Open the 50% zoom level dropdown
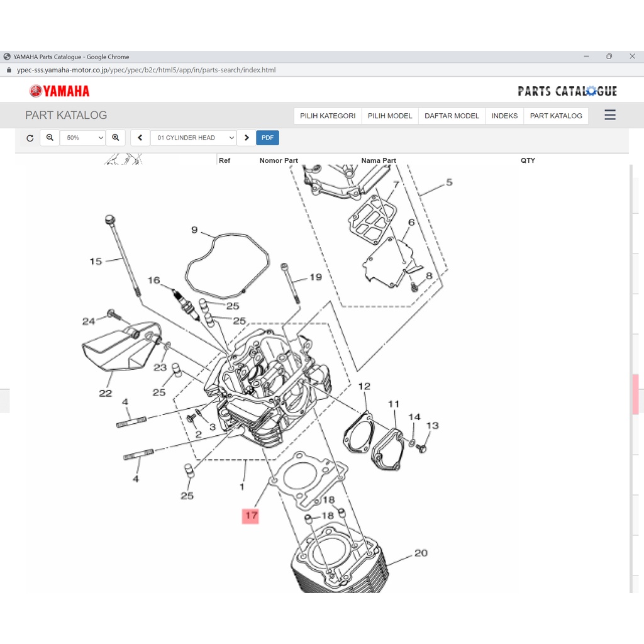Viewport: 644px width, 644px height. (x=85, y=138)
